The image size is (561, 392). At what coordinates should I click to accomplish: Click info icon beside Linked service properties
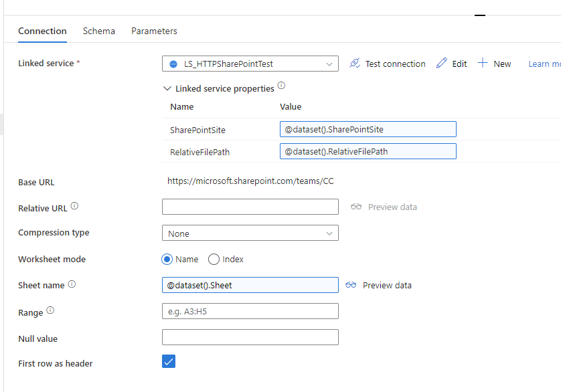pyautogui.click(x=281, y=86)
